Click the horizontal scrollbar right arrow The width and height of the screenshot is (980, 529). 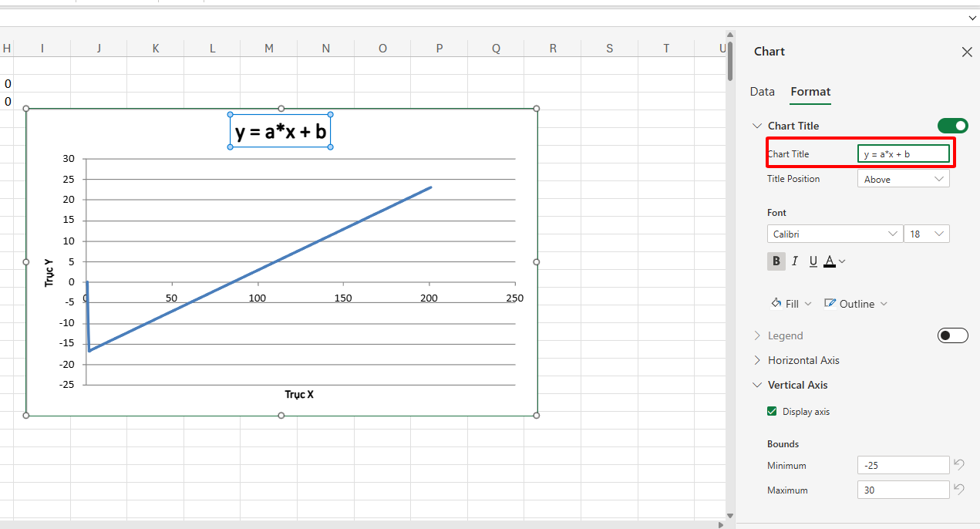(x=721, y=525)
